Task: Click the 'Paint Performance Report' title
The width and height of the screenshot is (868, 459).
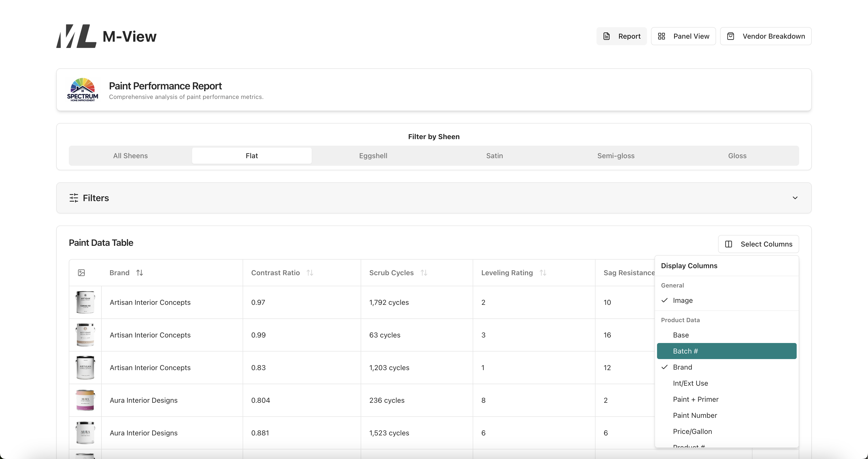Action: pos(165,86)
